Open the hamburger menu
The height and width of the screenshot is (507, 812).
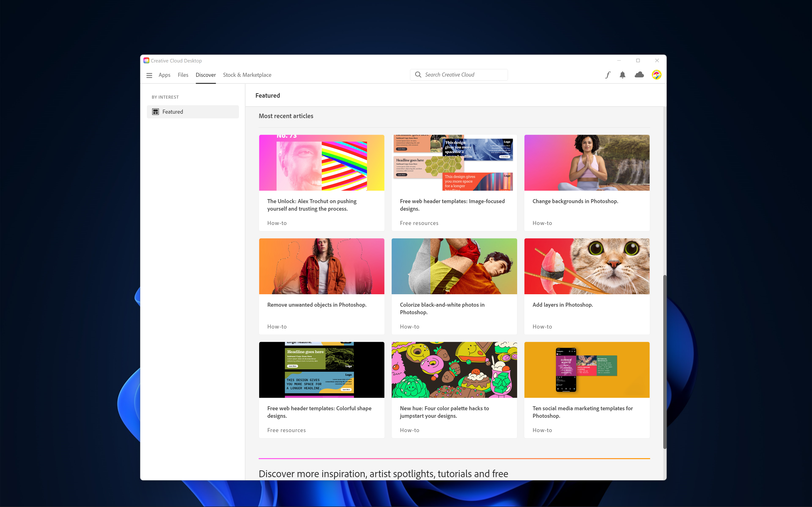tap(149, 75)
